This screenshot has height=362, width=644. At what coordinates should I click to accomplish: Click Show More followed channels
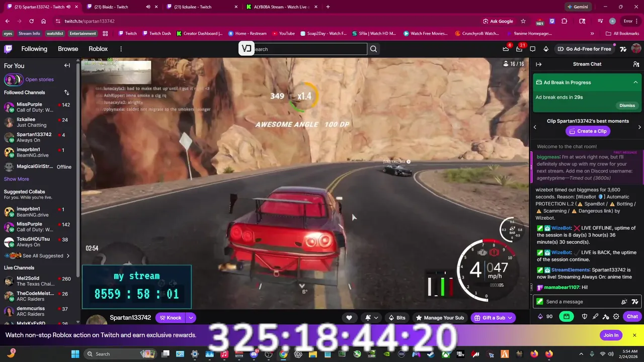(x=17, y=179)
